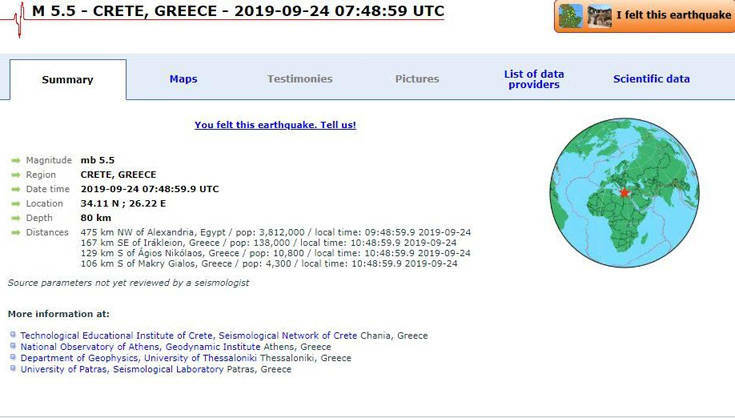735x418 pixels.
Task: Open the Summary tab
Action: 68,80
